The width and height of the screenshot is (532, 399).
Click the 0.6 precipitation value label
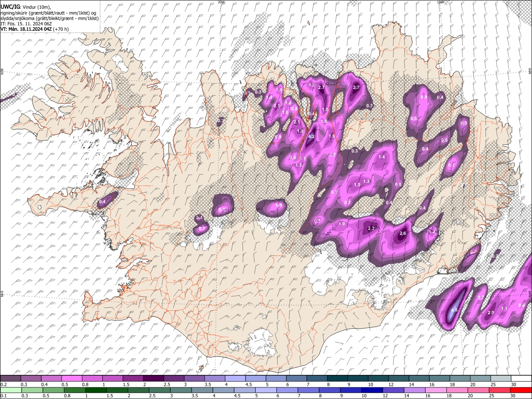click(x=279, y=205)
